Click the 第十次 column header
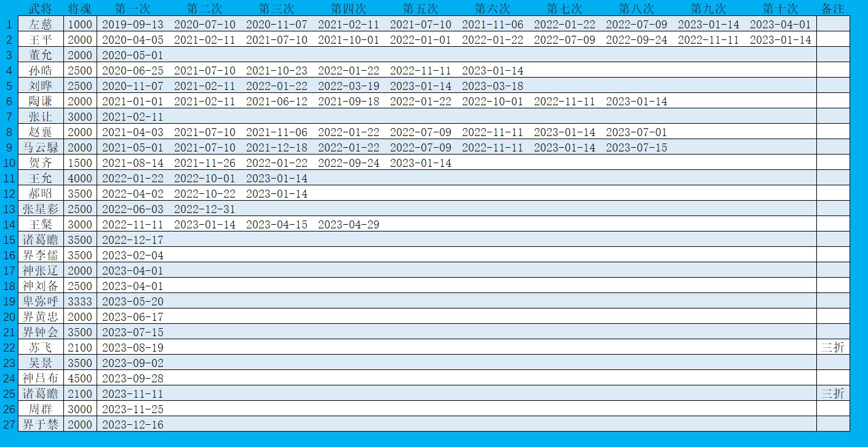The image size is (868, 447). point(781,9)
